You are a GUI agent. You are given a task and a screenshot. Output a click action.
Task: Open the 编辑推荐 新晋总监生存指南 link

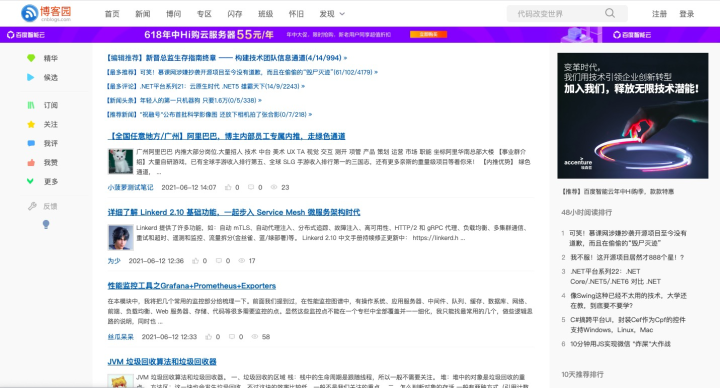pyautogui.click(x=227, y=58)
